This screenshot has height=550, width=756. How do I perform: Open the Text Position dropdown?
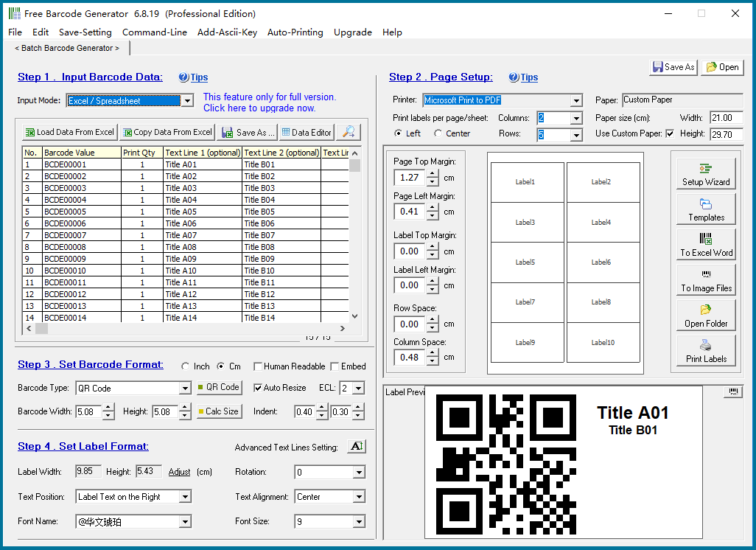click(x=185, y=497)
